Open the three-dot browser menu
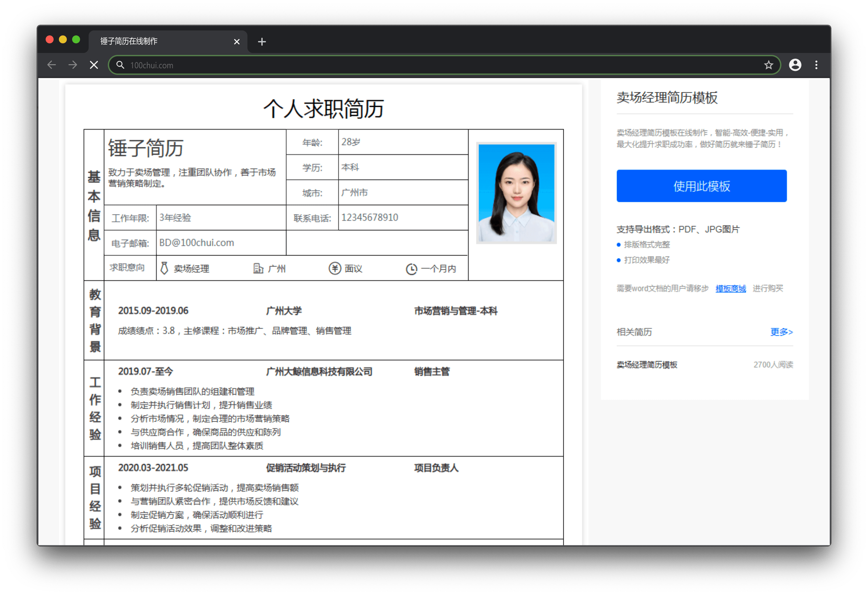 [816, 65]
